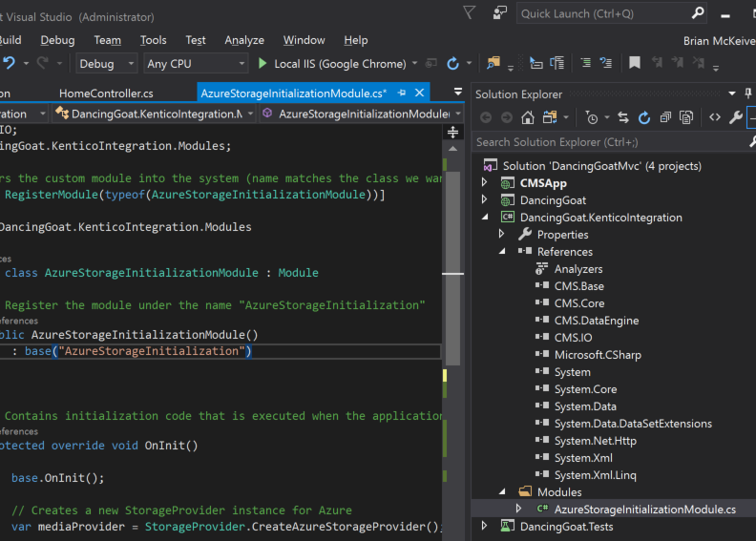Collapse the DancingGoat.KenticoIntegration project
Screen dimensions: 756x541
[x=485, y=218]
